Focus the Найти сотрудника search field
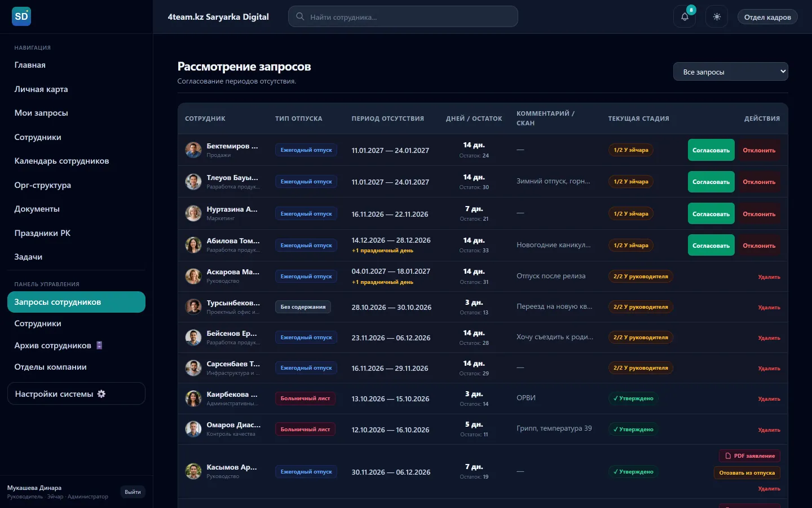Viewport: 812px width, 508px height. (403, 17)
